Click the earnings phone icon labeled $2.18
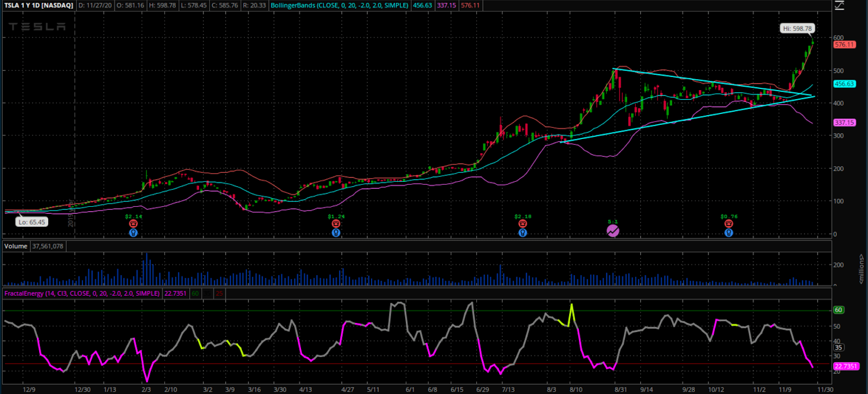868x394 pixels. [522, 224]
